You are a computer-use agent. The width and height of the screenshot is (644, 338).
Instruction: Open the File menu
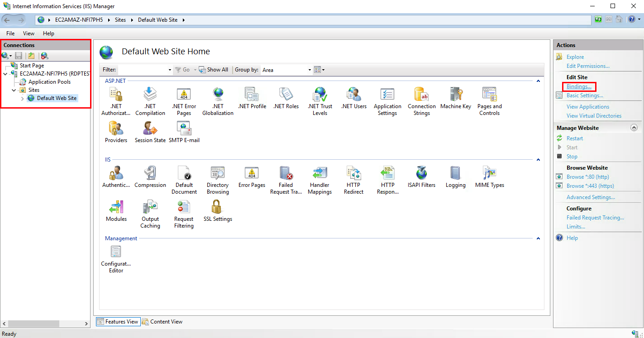coord(10,33)
